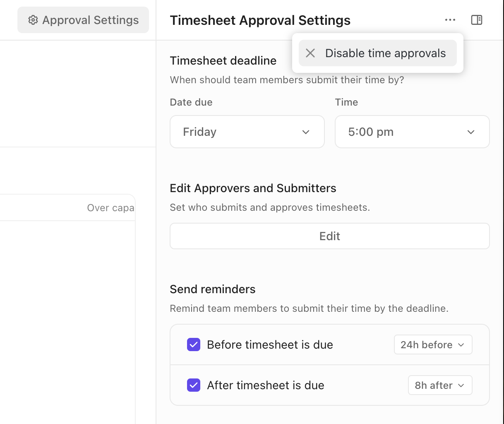Click the chevron in 8h after selector
The width and height of the screenshot is (504, 424).
point(461,385)
